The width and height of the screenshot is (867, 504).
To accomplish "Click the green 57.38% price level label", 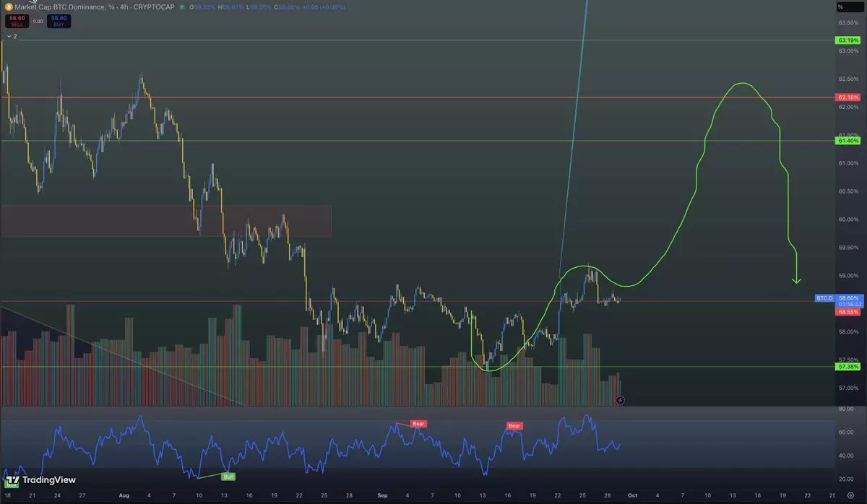I will (847, 367).
